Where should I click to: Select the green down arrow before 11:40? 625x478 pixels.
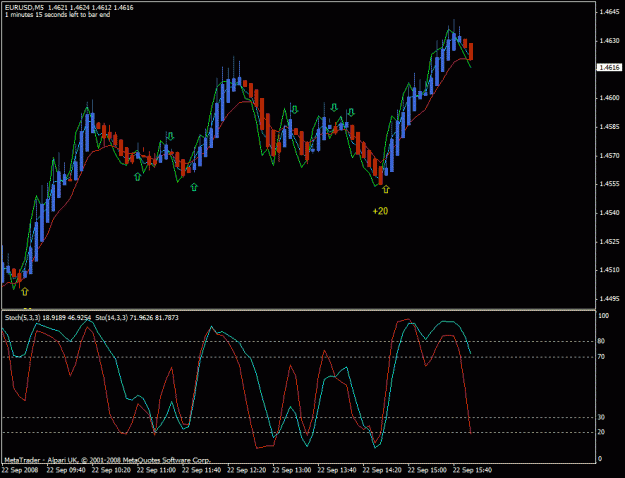(171, 136)
